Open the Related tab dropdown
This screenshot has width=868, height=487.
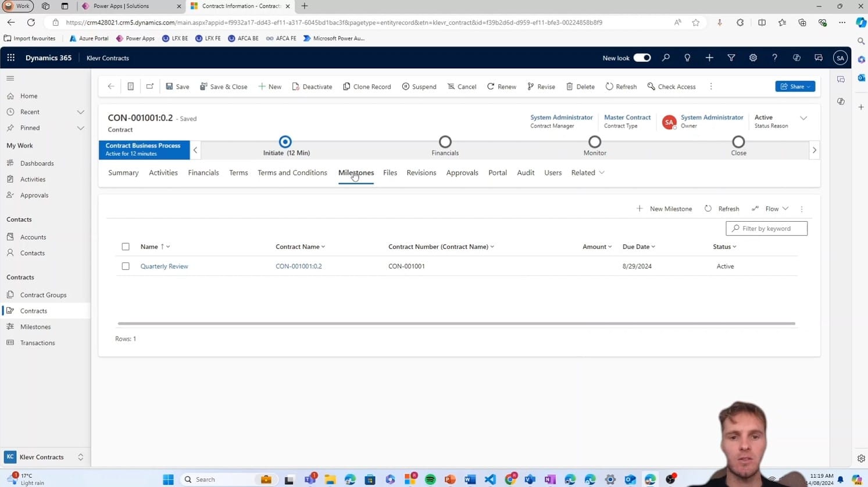pyautogui.click(x=588, y=173)
